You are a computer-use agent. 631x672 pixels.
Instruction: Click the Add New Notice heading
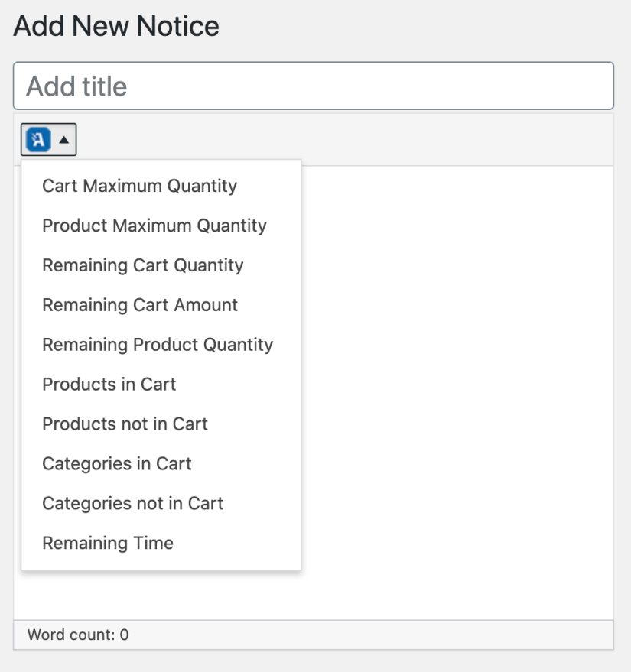[116, 27]
